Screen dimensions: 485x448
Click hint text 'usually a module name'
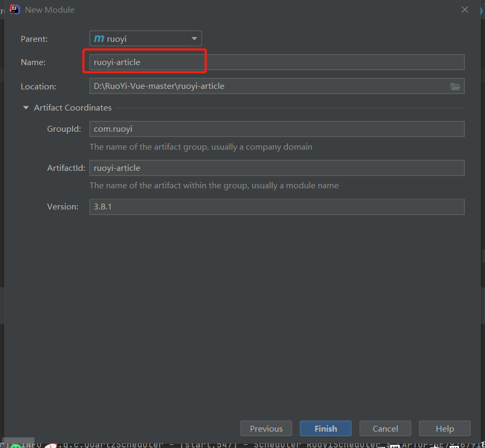tap(295, 186)
